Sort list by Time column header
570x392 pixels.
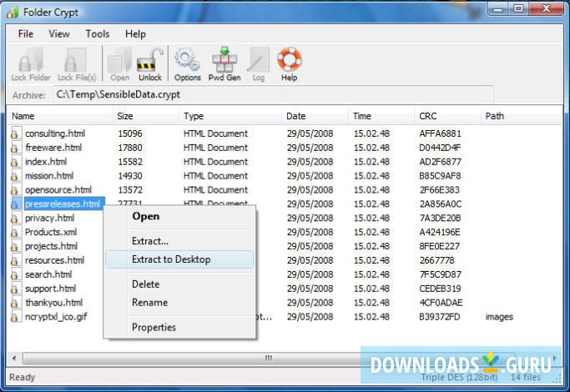point(381,116)
